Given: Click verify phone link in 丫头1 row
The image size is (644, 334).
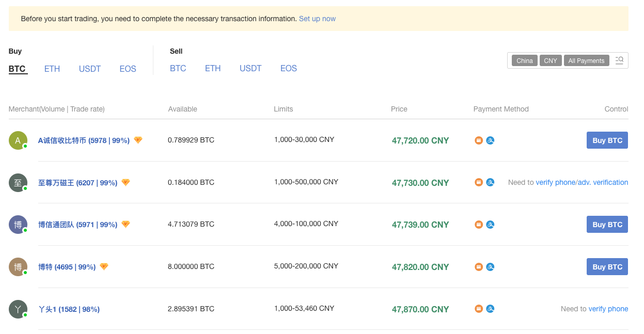Looking at the screenshot, I should coord(608,309).
